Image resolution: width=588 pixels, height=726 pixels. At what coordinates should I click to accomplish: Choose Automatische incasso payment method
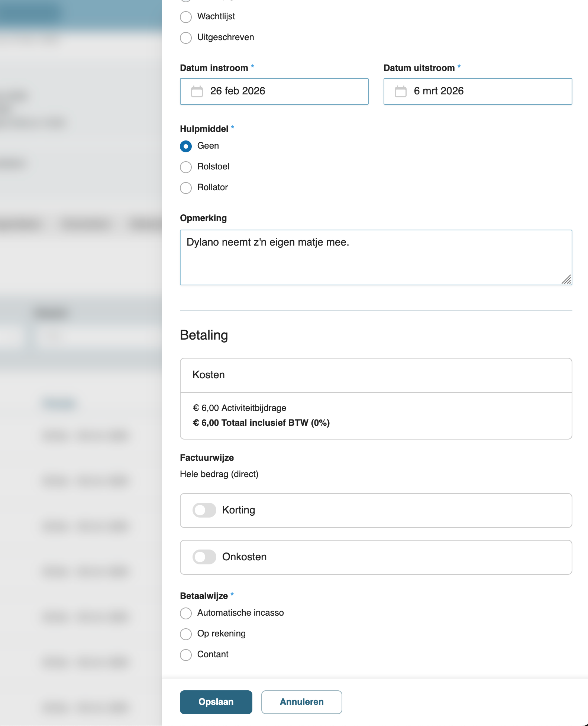coord(186,613)
